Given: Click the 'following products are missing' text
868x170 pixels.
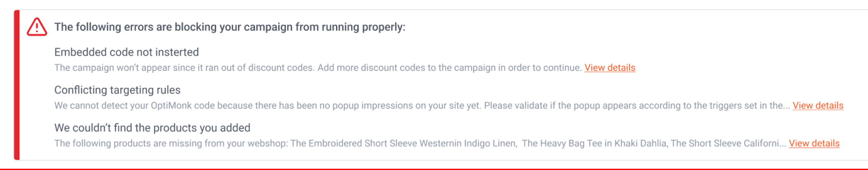Looking at the screenshot, I should coord(171,144).
